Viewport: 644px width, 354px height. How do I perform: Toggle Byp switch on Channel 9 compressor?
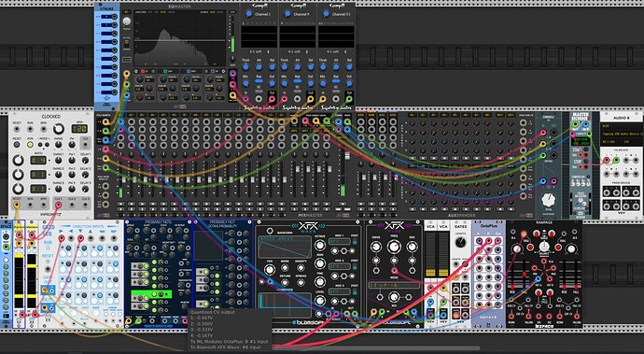[298, 82]
